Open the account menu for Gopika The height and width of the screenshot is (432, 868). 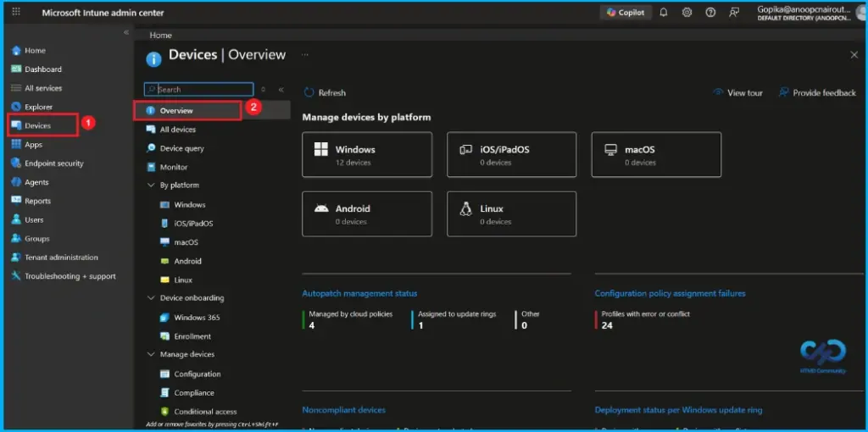(810, 12)
